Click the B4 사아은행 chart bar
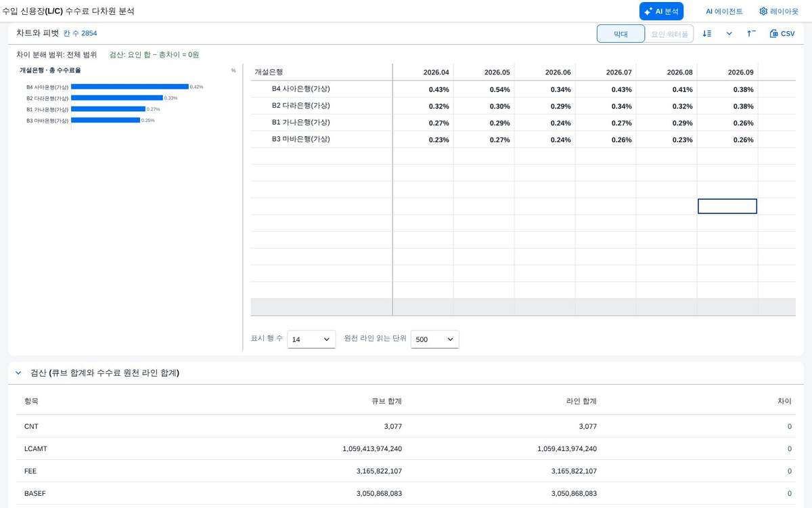This screenshot has width=812, height=508. (x=130, y=87)
